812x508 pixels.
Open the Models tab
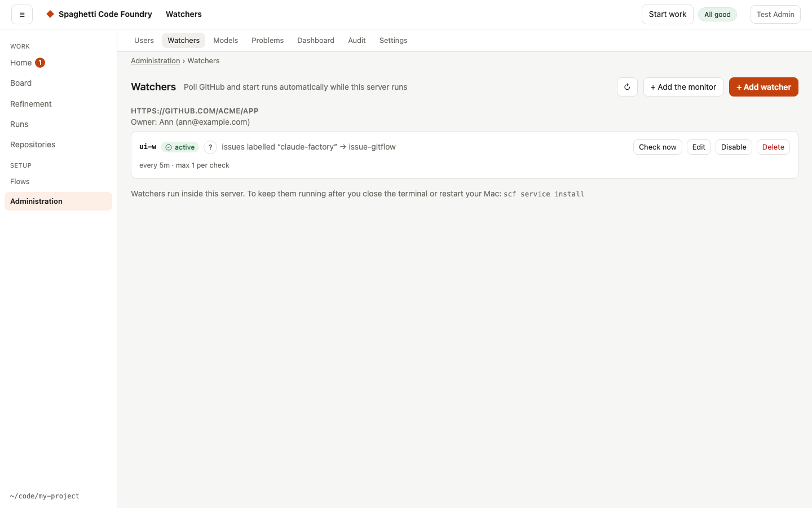click(226, 41)
